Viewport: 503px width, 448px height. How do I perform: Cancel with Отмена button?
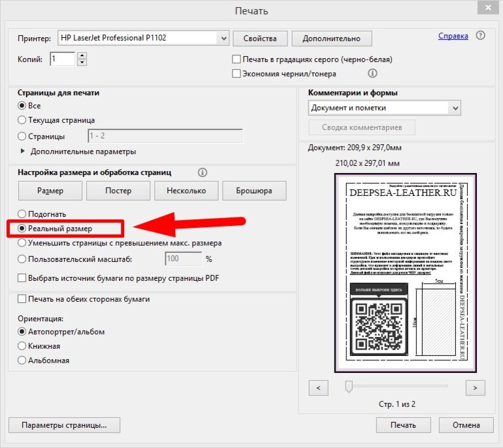[466, 425]
